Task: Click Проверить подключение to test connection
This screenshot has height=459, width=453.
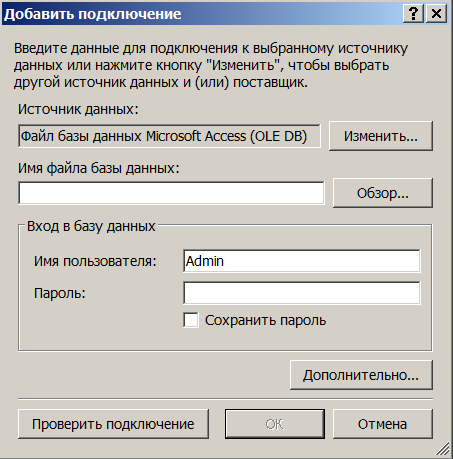Action: (x=113, y=424)
